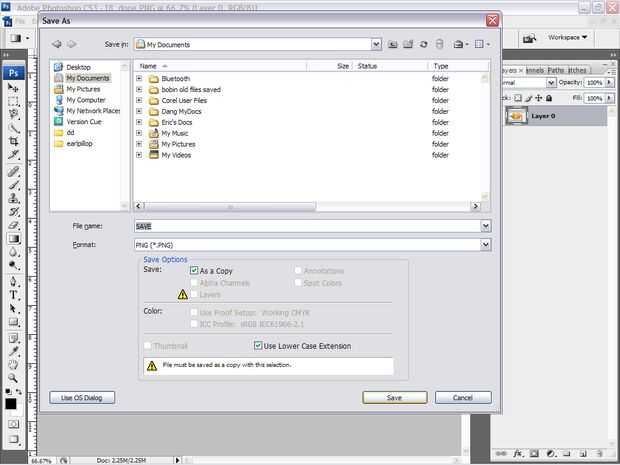Image resolution: width=620 pixels, height=465 pixels.
Task: Select the Rectangular Marquee tool
Action: point(13,101)
